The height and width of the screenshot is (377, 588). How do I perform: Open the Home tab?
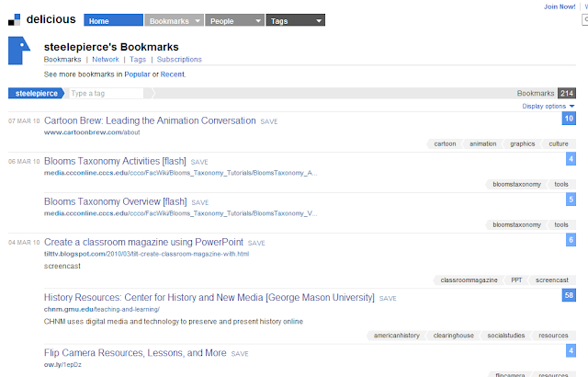(113, 20)
